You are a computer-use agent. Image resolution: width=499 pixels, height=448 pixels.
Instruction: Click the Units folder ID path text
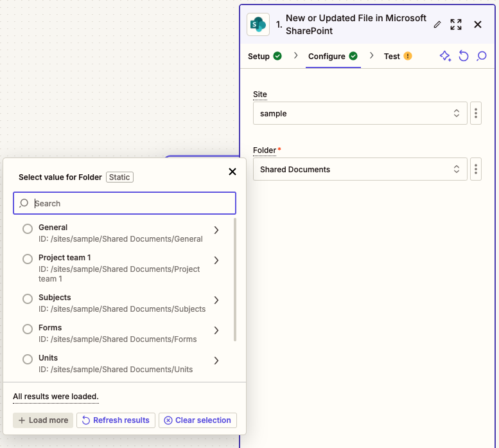(116, 370)
